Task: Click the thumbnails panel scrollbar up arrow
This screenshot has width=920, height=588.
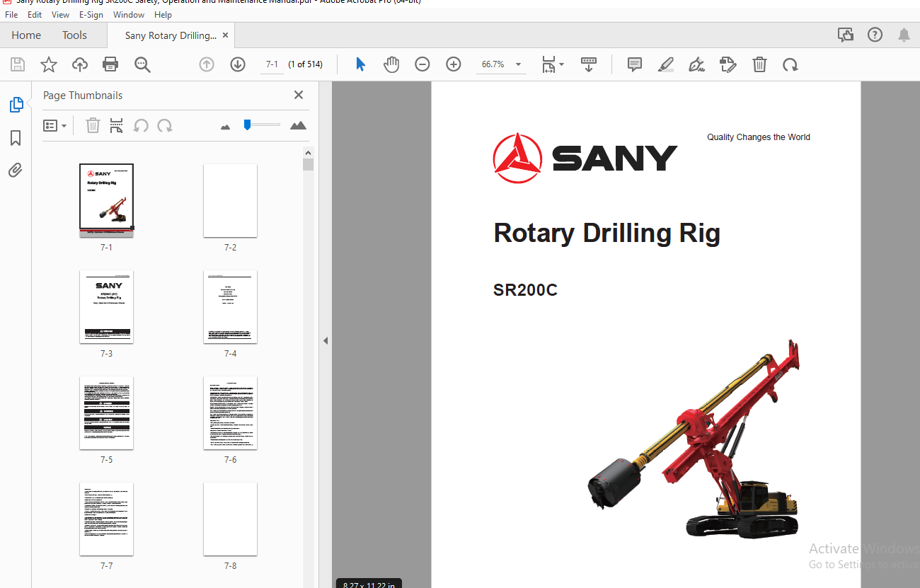Action: [x=308, y=152]
